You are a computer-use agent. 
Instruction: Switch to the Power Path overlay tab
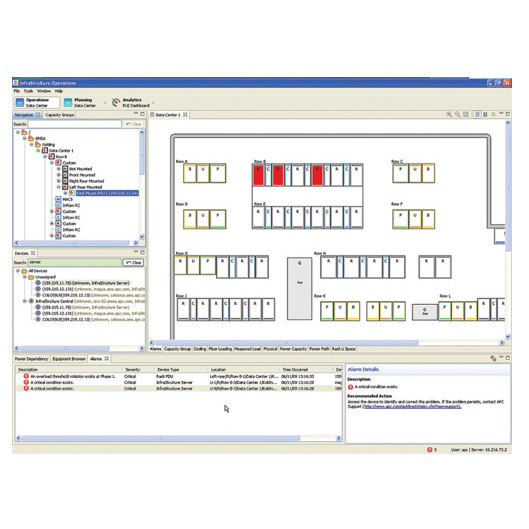click(x=319, y=349)
